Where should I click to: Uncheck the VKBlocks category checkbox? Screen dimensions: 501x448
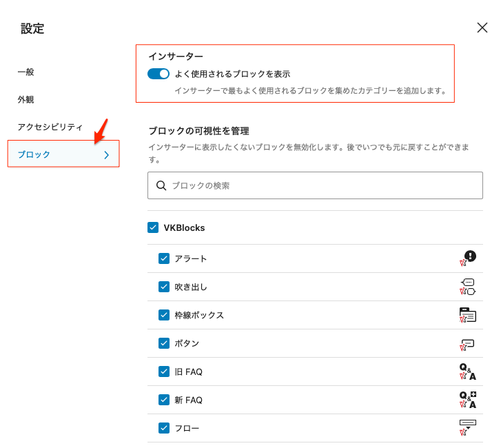click(153, 227)
